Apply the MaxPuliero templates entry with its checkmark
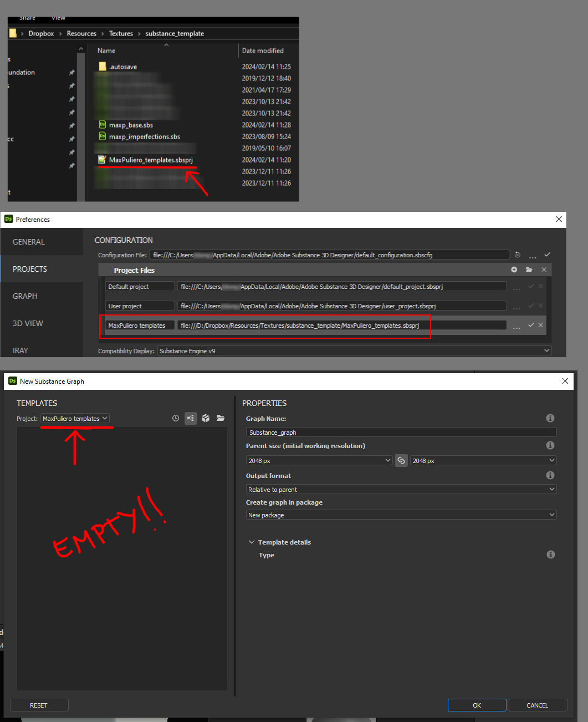This screenshot has height=722, width=588. tap(531, 325)
